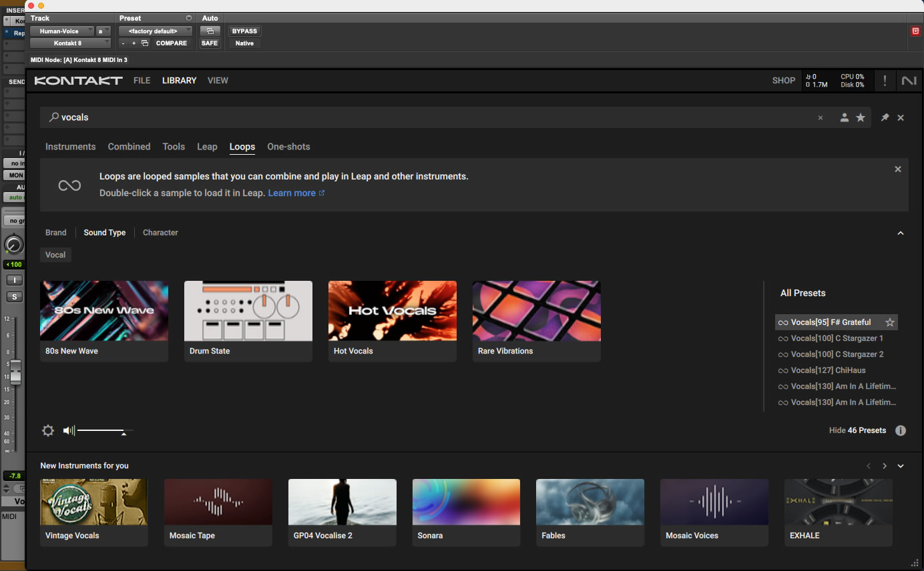924x571 pixels.
Task: Click the pan knob on mixer strip
Action: pos(13,245)
